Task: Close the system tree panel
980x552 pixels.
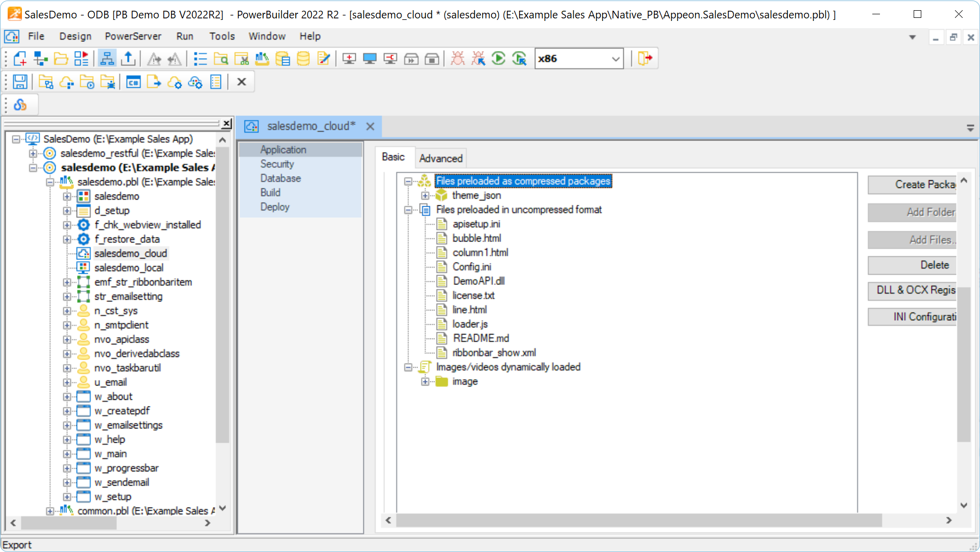Action: point(227,124)
